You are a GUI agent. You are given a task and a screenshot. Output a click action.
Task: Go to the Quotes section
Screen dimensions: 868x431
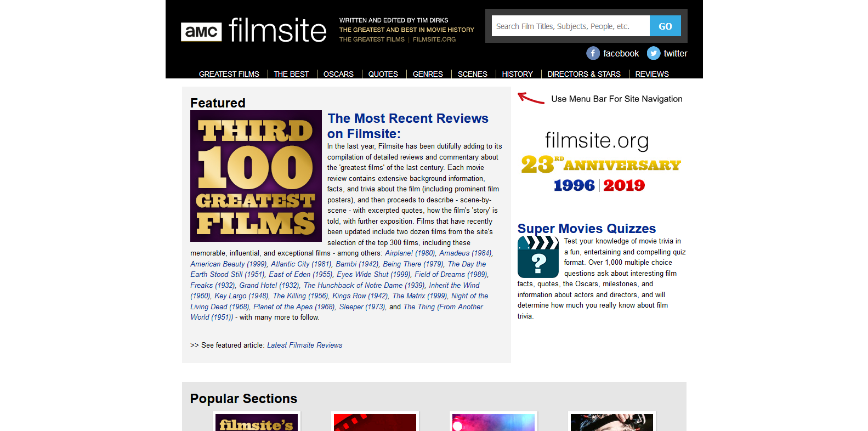(x=383, y=74)
